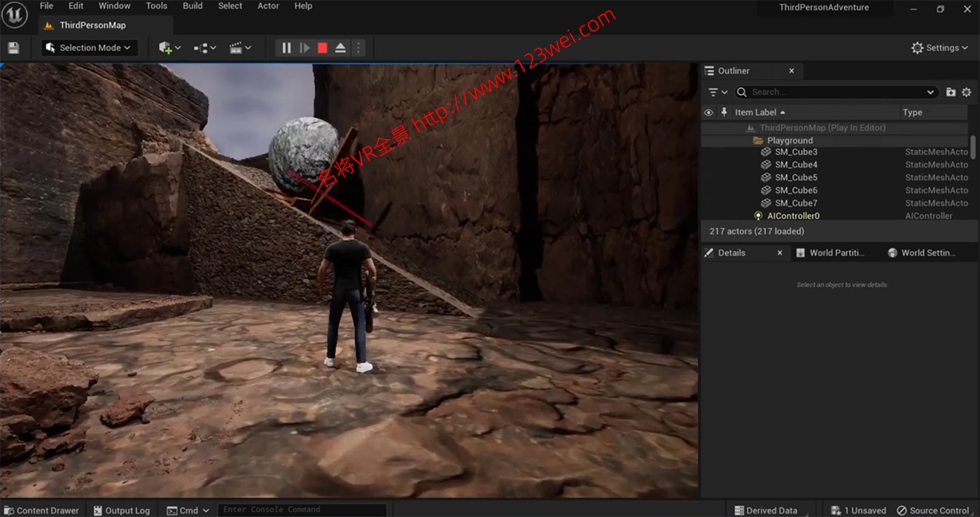Viewport: 980px width, 517px height.
Task: Open Outliner panel settings gear
Action: tap(967, 92)
